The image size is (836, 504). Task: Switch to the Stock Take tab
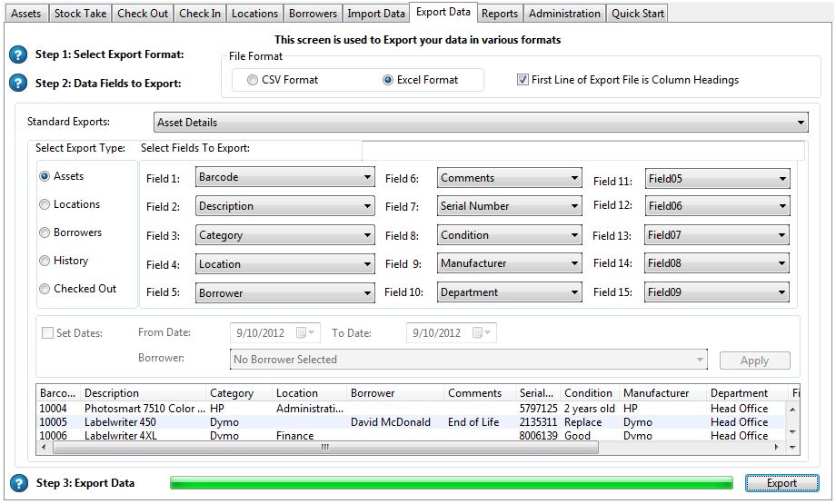(x=80, y=14)
